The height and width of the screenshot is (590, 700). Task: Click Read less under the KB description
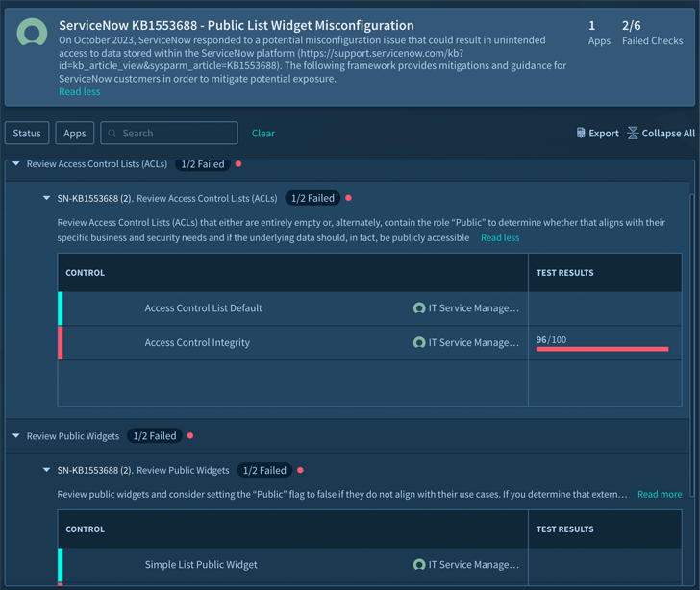point(80,91)
